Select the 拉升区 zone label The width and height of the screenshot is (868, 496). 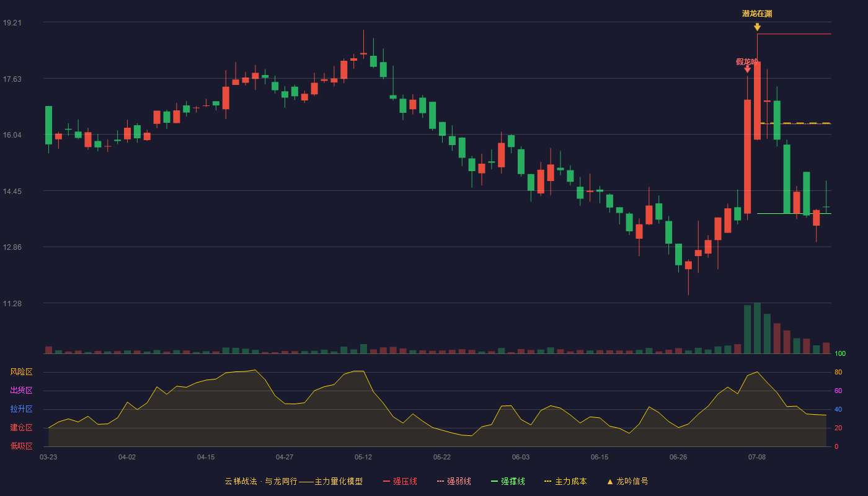tap(21, 409)
